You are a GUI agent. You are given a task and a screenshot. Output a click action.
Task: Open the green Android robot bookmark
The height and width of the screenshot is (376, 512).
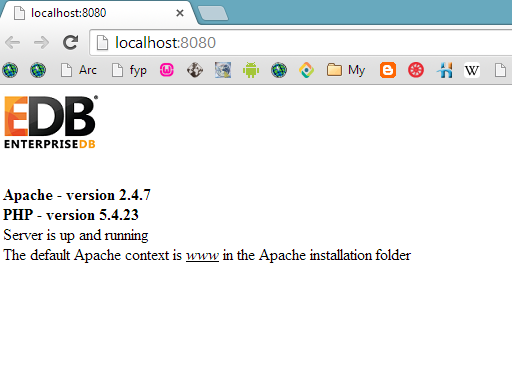point(251,70)
